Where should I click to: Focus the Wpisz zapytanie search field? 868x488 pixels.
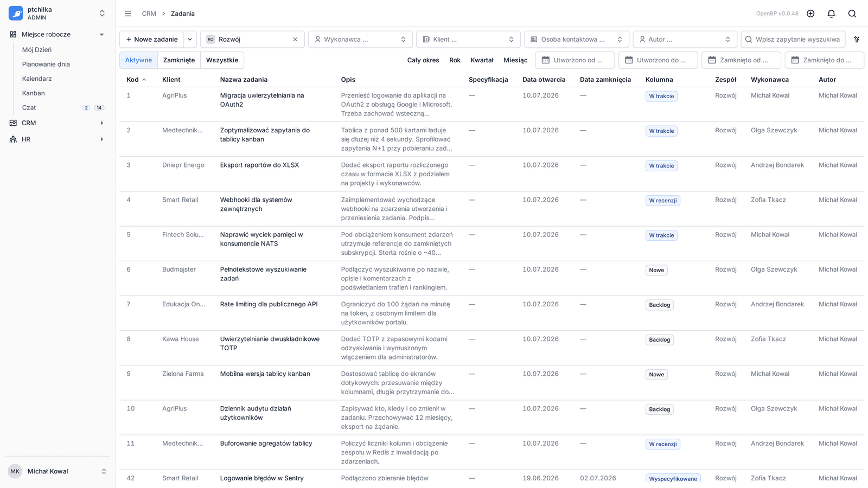[x=793, y=39]
